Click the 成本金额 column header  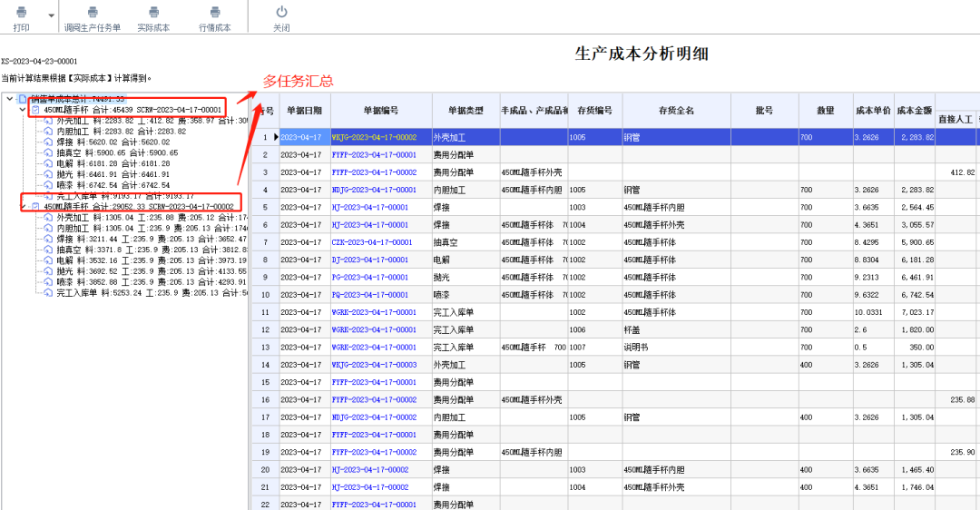point(915,111)
